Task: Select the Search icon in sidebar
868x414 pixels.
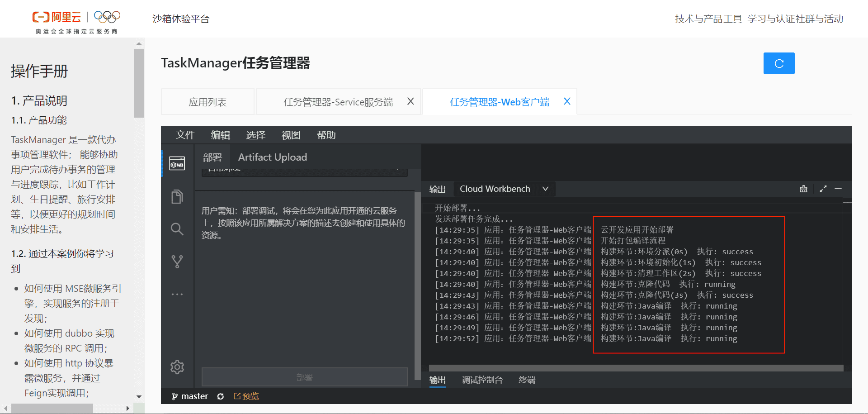Action: click(177, 229)
